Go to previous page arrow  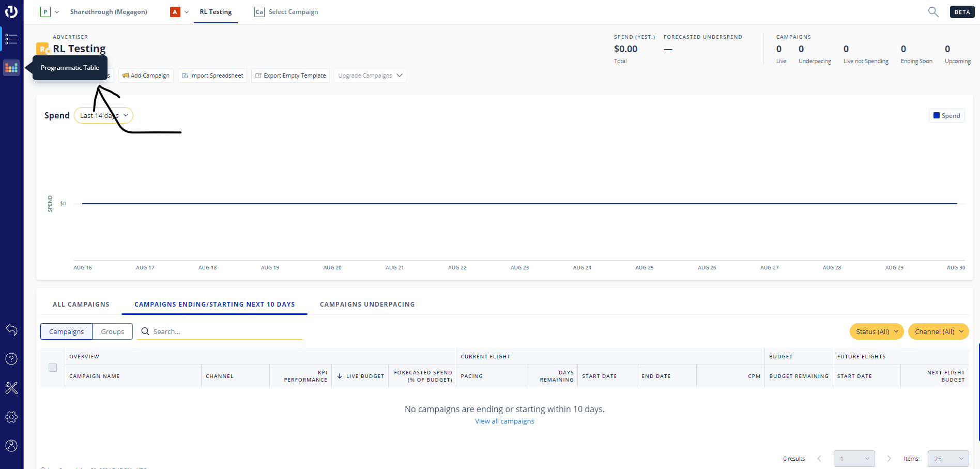pyautogui.click(x=819, y=459)
